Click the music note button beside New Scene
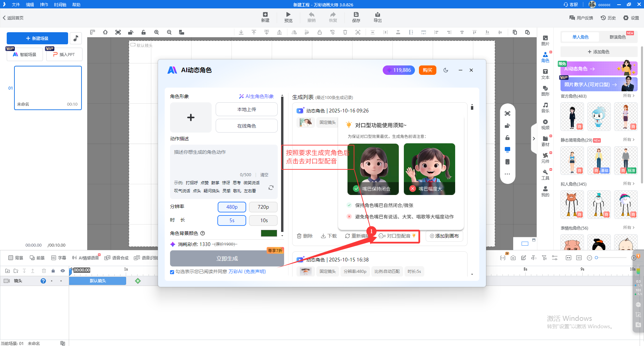The image size is (644, 346). [76, 38]
